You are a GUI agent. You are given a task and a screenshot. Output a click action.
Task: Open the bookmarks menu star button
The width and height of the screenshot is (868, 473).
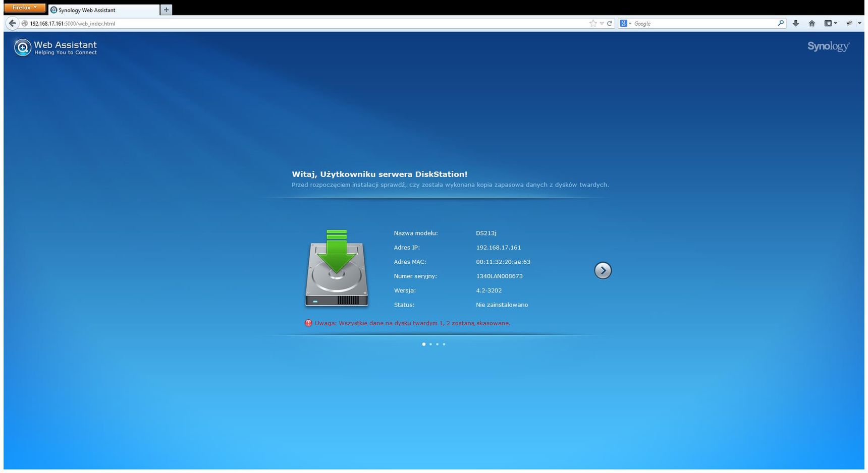(x=831, y=23)
